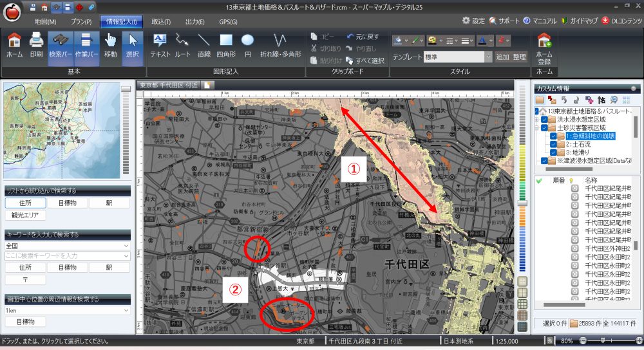Select the ルート route drawing tool
Screen dimensions: 644x350
[182, 45]
